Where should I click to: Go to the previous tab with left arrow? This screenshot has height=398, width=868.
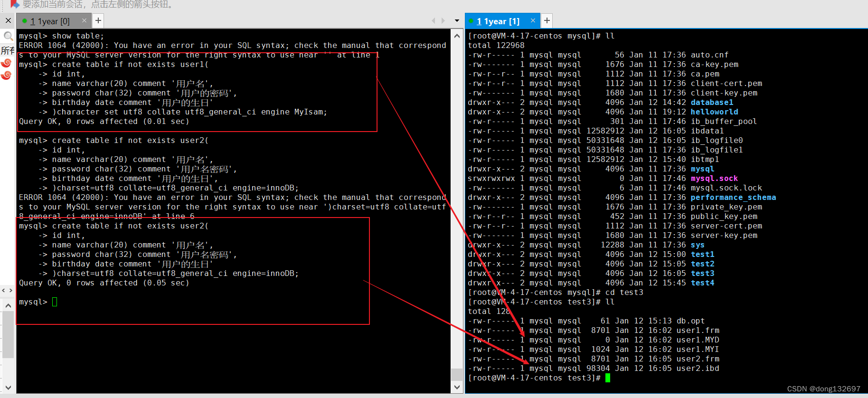tap(433, 20)
